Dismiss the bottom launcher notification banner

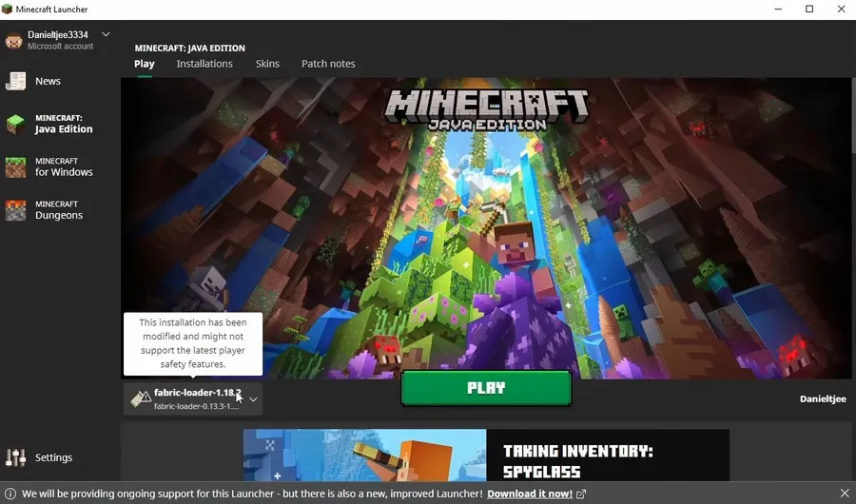pyautogui.click(x=845, y=494)
